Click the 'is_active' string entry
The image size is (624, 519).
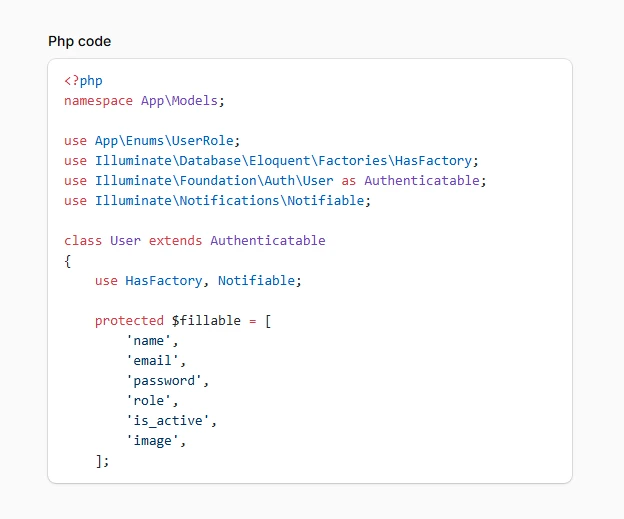point(171,421)
